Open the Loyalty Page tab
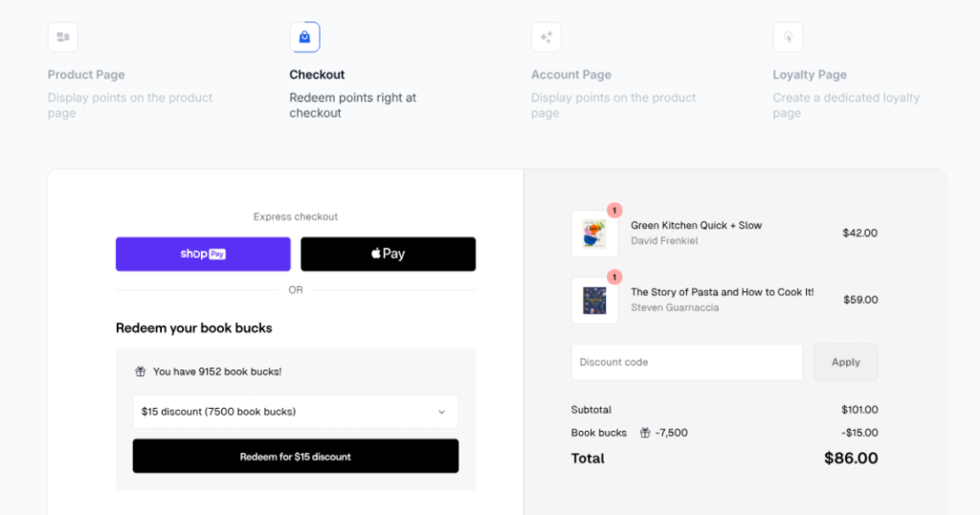Viewport: 980px width, 515px height. [x=810, y=75]
